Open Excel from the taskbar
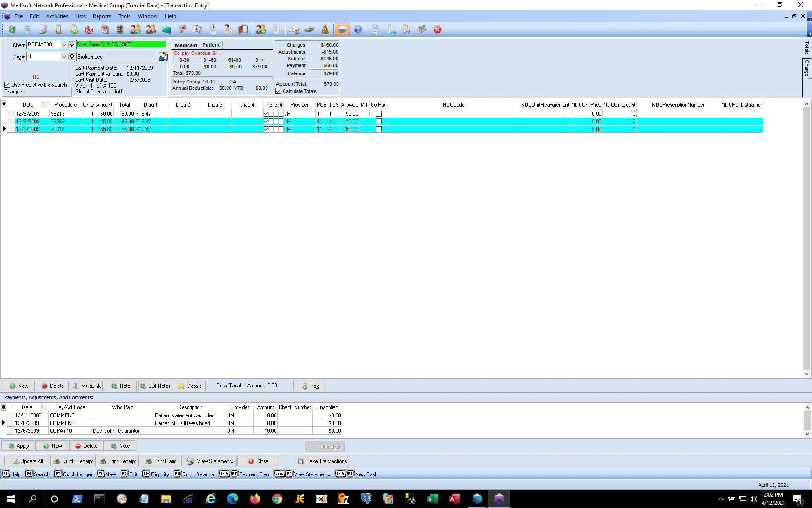The image size is (812, 508). pos(433,499)
